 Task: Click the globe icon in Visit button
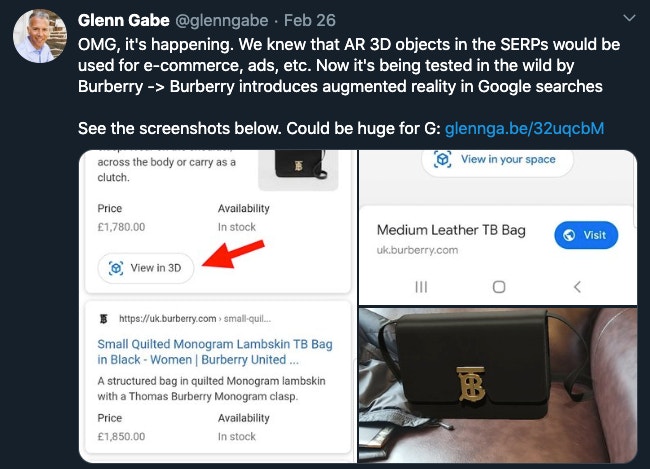(569, 235)
